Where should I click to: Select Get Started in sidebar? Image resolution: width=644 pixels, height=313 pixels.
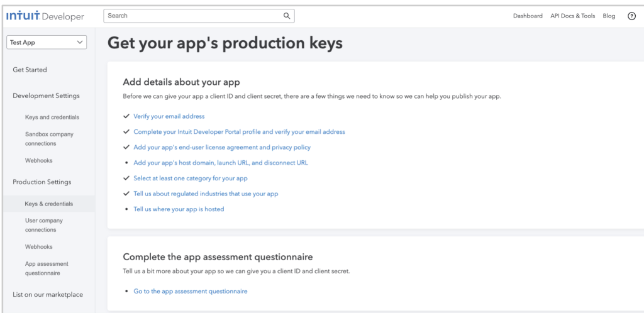pyautogui.click(x=30, y=70)
